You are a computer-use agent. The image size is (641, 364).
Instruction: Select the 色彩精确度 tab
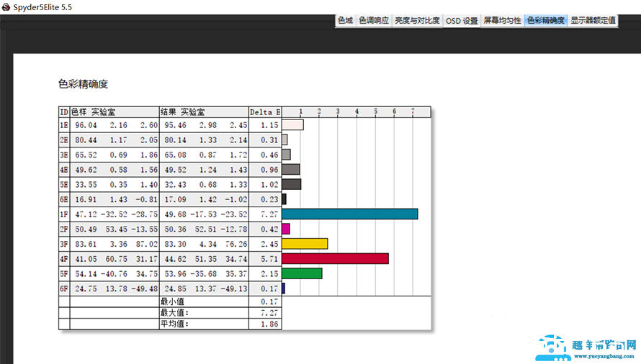545,20
